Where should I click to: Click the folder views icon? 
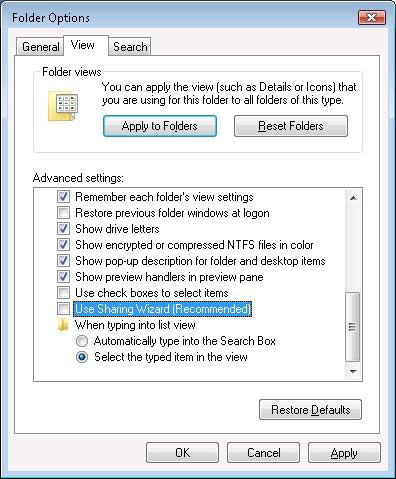click(x=63, y=105)
